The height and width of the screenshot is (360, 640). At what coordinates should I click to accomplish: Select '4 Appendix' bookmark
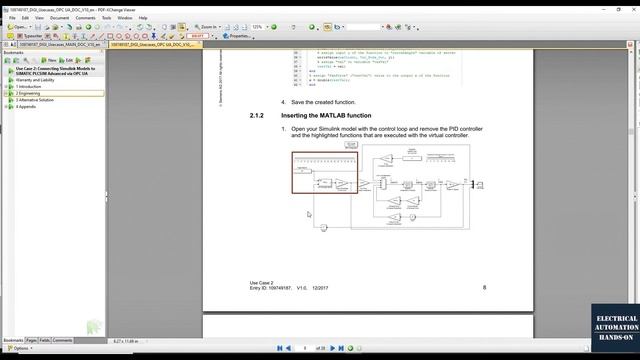click(x=26, y=107)
